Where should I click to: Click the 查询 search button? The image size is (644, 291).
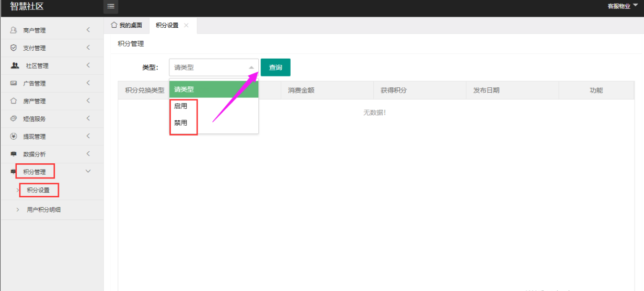point(275,68)
